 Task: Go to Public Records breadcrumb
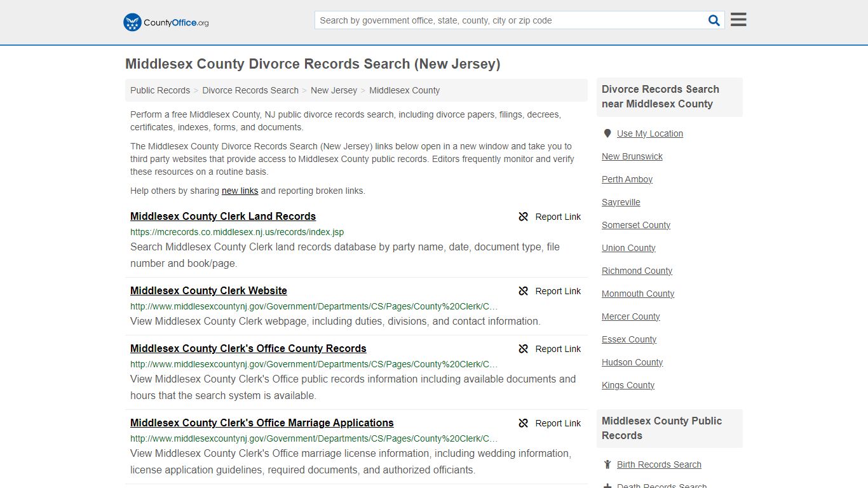[x=160, y=90]
